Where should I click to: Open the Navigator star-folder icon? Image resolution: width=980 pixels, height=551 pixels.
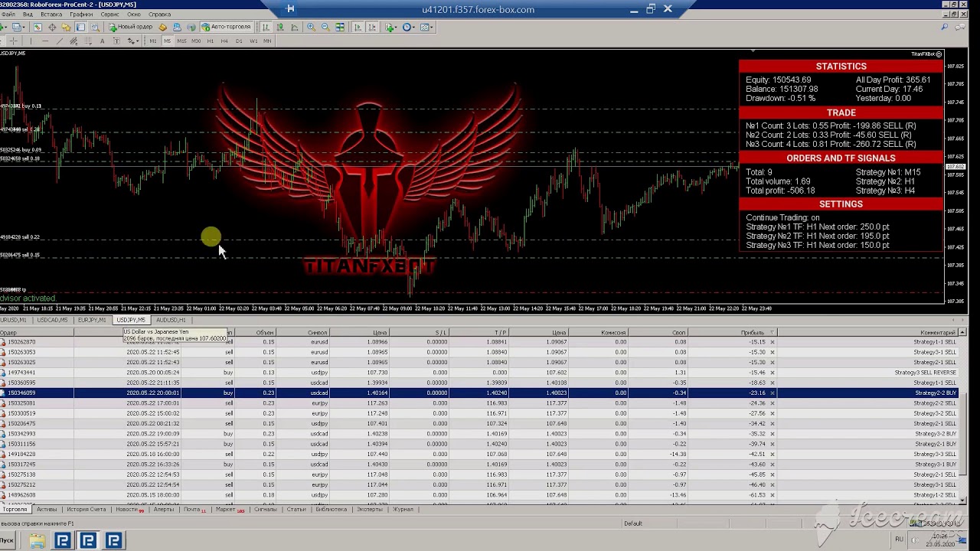[66, 27]
